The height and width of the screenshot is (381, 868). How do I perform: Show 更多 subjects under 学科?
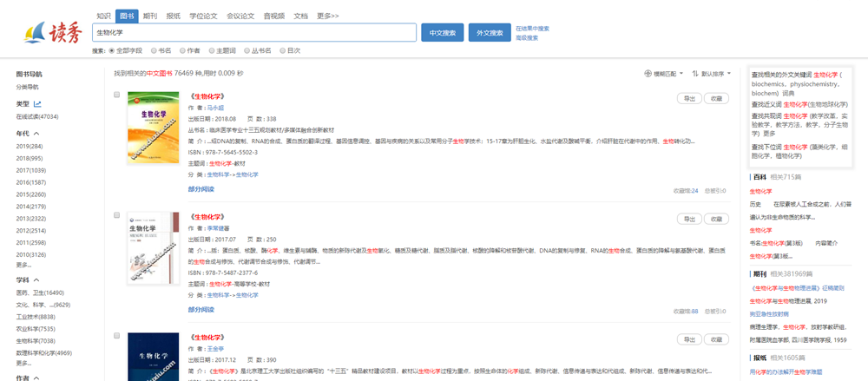pyautogui.click(x=23, y=364)
